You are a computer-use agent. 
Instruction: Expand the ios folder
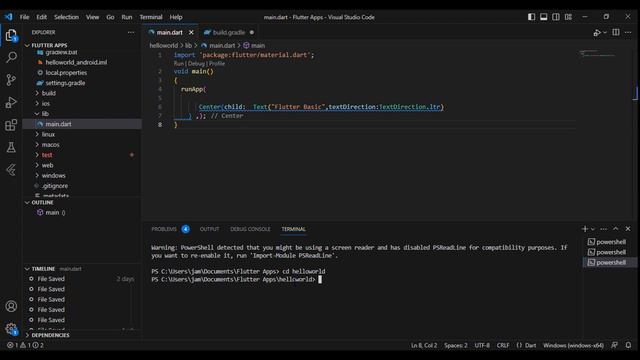tap(46, 103)
